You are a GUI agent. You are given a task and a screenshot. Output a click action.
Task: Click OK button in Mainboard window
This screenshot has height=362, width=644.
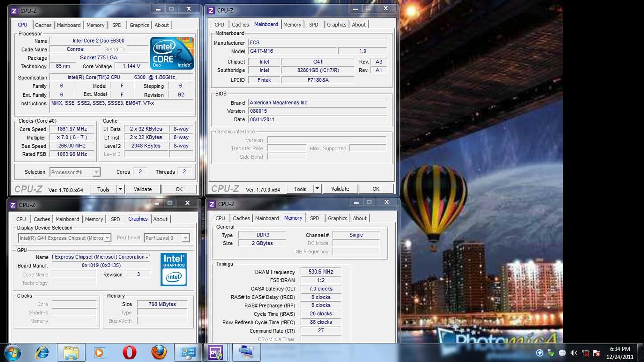pos(376,189)
